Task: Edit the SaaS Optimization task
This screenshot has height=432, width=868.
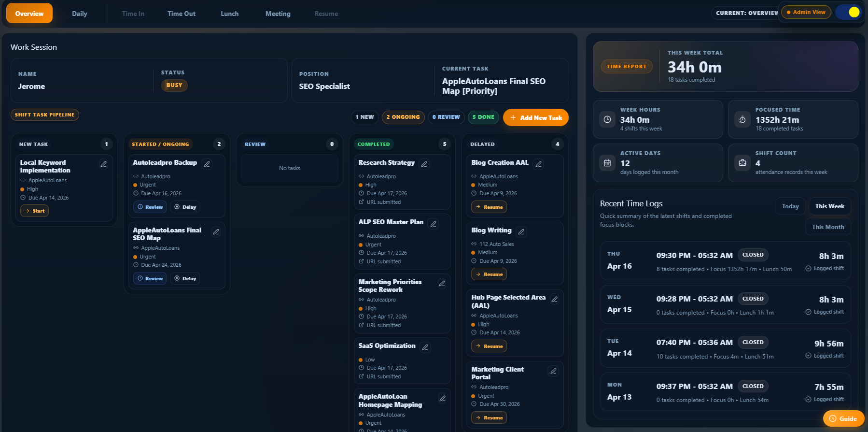Action: click(x=425, y=347)
